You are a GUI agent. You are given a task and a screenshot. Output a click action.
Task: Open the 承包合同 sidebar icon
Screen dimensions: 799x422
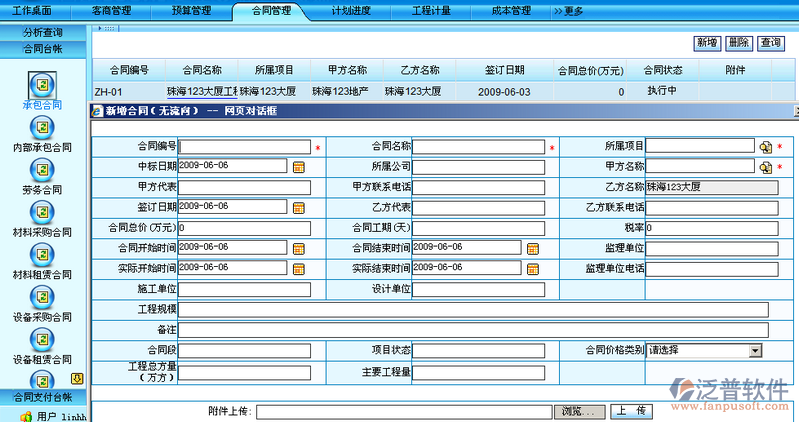coord(42,84)
